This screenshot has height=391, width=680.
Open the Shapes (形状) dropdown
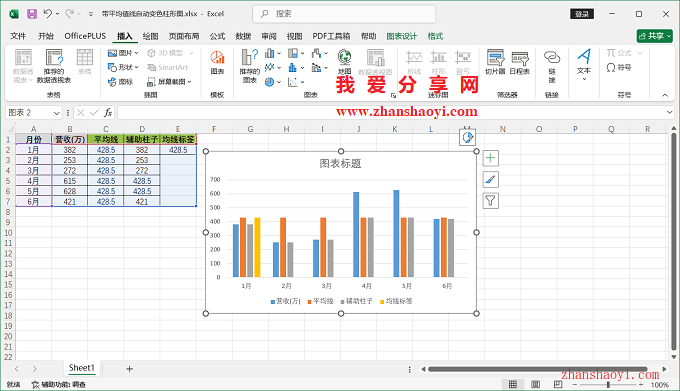(x=123, y=67)
